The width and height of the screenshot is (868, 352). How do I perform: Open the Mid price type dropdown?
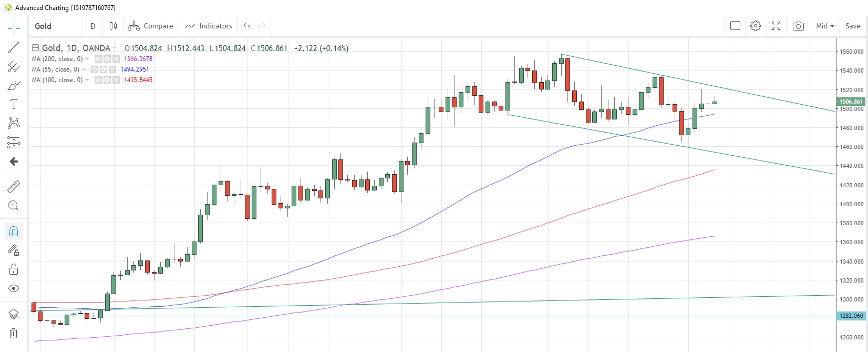coord(825,26)
